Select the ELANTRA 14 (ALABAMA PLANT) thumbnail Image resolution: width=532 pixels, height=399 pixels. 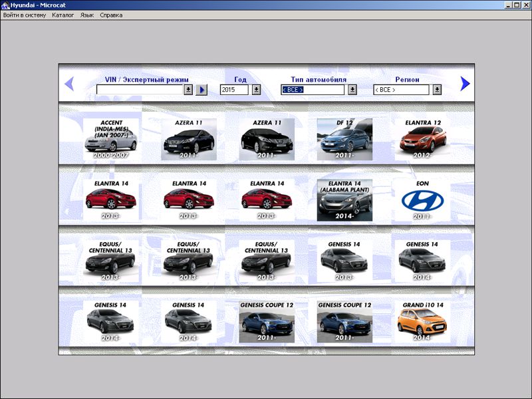click(344, 200)
